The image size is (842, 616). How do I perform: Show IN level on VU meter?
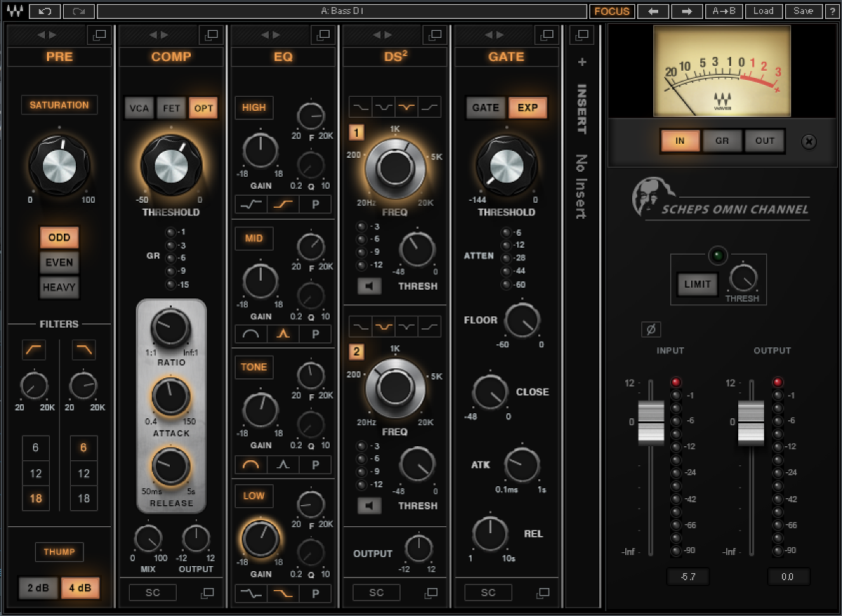[x=680, y=141]
